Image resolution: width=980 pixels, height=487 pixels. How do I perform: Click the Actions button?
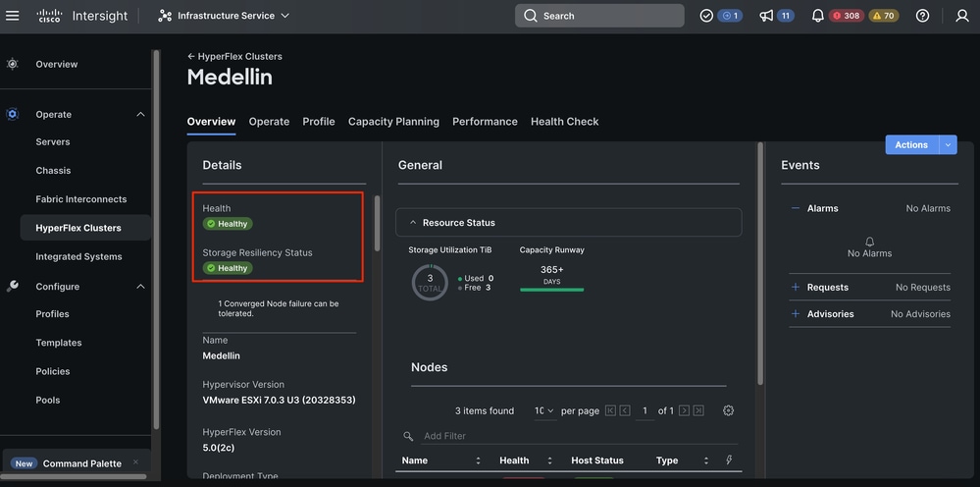click(912, 144)
